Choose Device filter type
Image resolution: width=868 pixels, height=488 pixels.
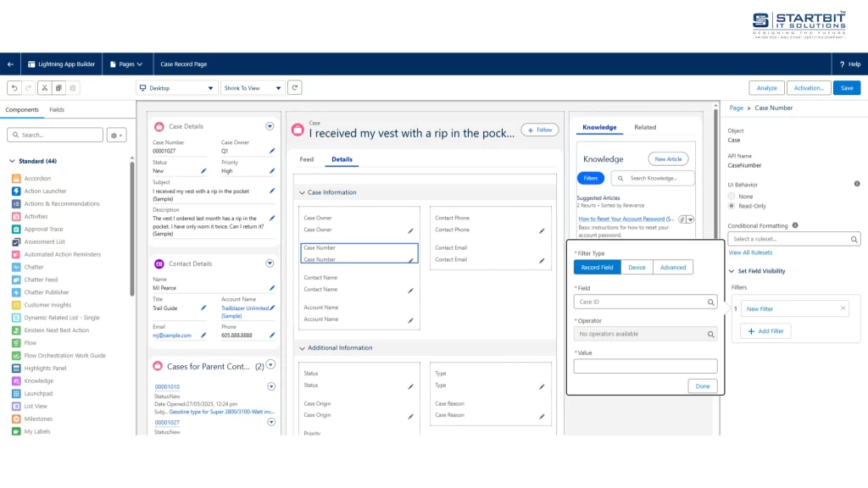click(637, 267)
